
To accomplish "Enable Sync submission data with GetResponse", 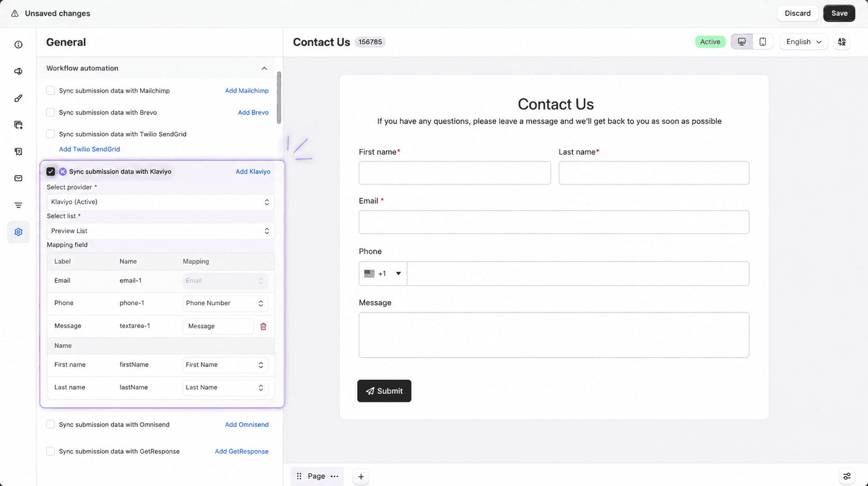I will tap(50, 451).
